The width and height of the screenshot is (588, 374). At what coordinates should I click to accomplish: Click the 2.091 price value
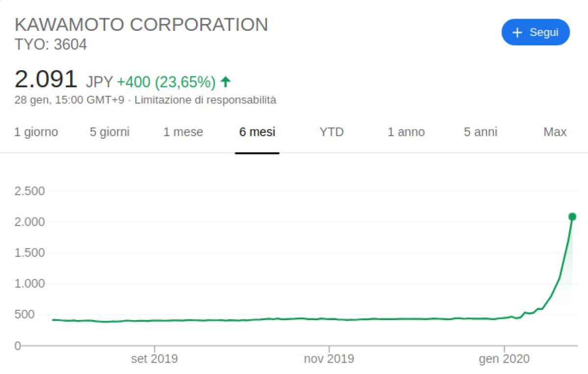pos(46,79)
